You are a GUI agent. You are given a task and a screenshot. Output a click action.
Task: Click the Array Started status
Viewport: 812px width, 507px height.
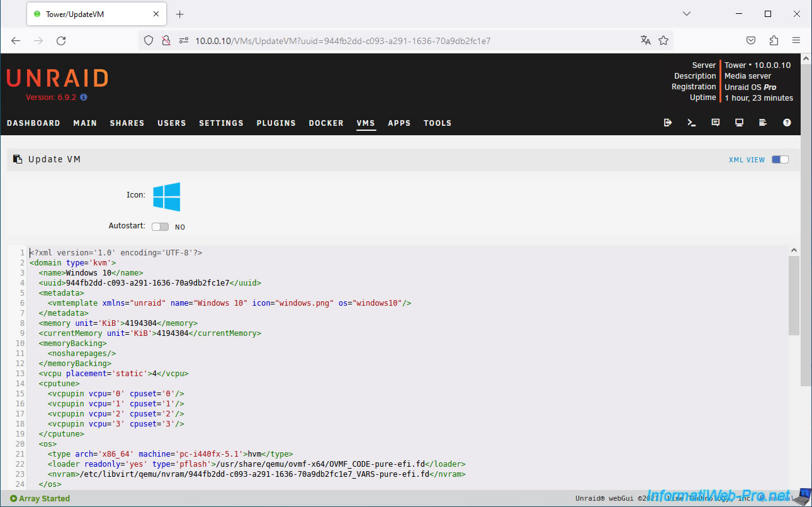[x=40, y=499]
